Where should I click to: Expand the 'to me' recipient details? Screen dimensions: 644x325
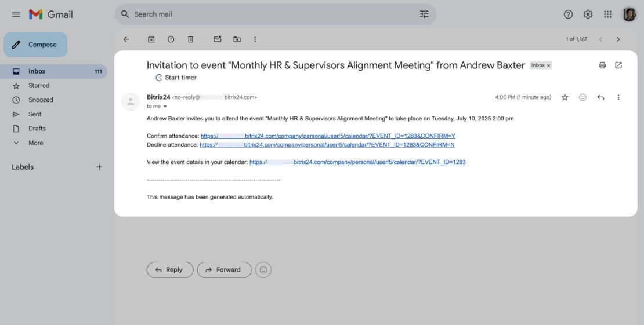pos(165,106)
